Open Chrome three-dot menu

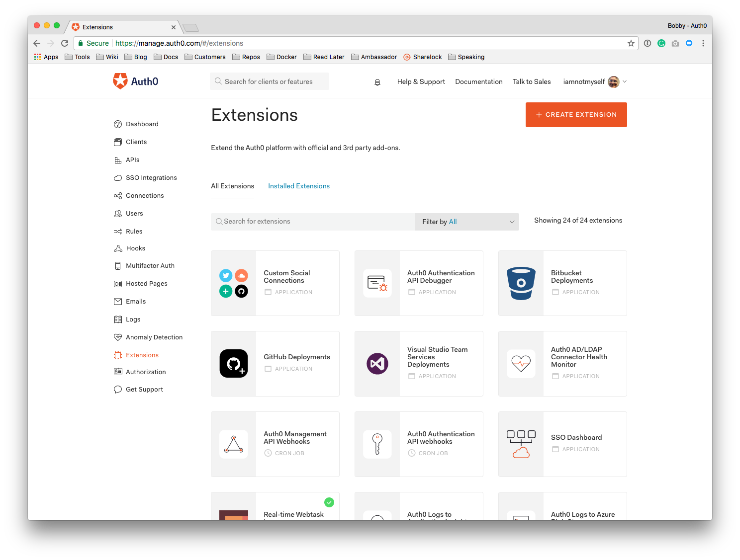click(x=703, y=43)
